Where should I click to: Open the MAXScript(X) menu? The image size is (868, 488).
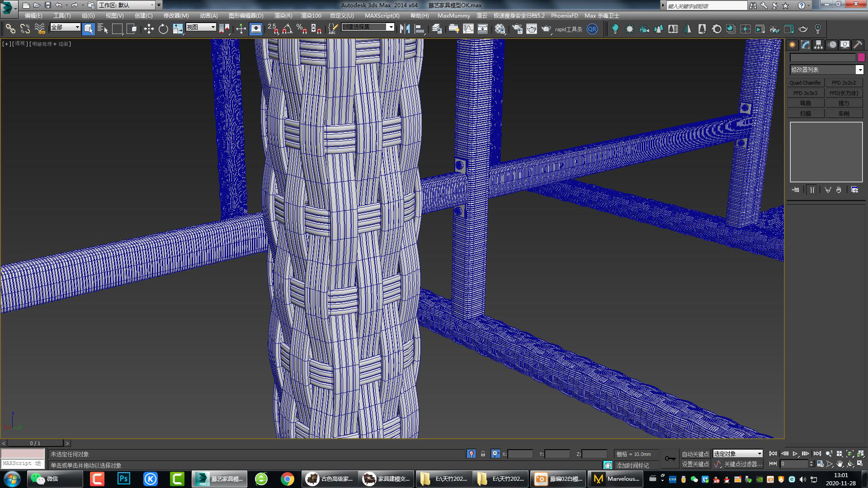click(382, 15)
